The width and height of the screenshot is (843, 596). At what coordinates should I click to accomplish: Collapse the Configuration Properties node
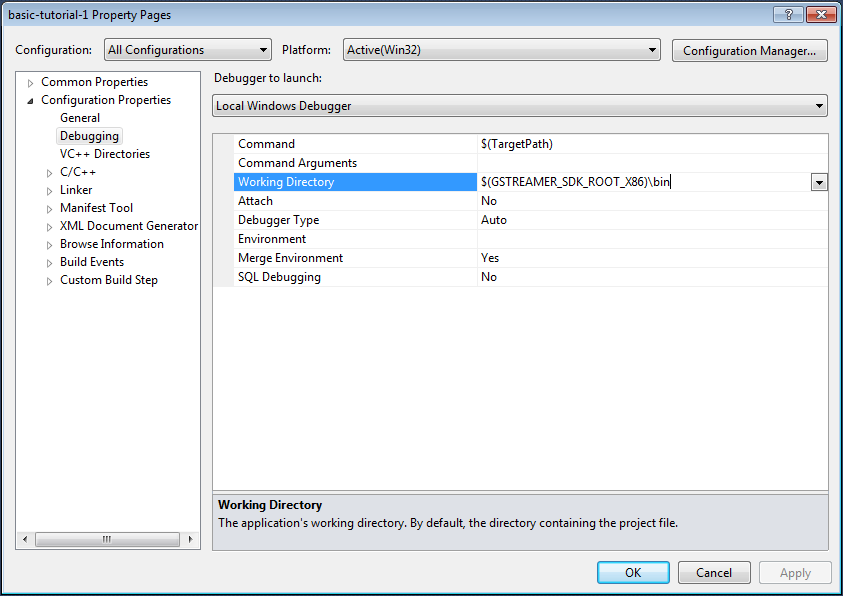[31, 101]
